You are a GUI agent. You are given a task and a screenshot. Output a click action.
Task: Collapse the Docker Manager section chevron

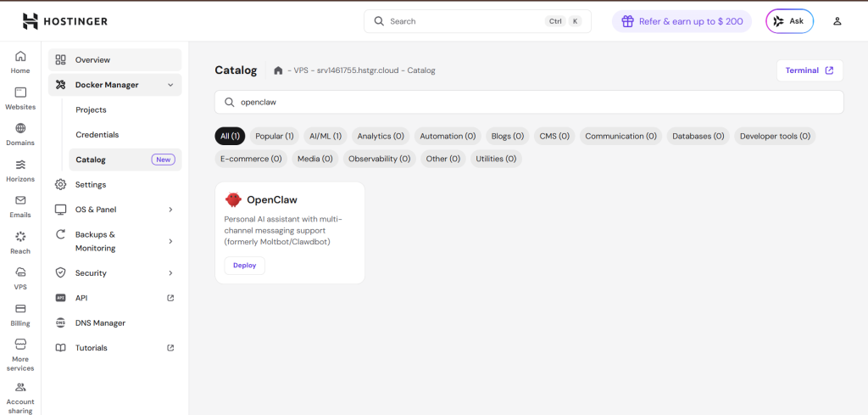[170, 85]
